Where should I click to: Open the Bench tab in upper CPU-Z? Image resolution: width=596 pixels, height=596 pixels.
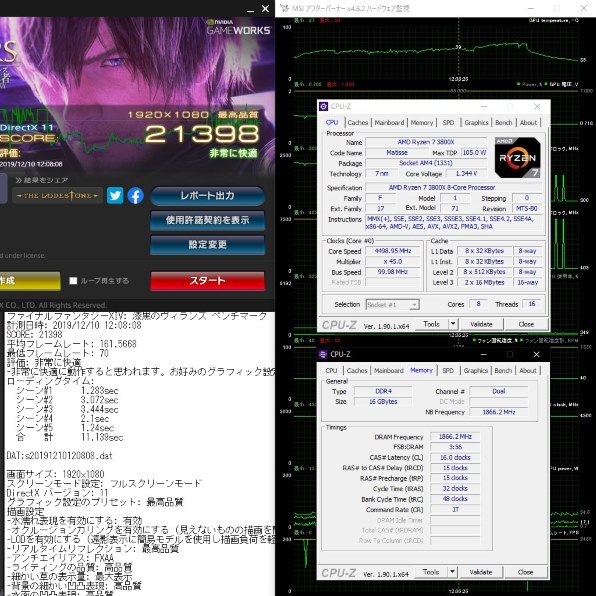(x=504, y=122)
